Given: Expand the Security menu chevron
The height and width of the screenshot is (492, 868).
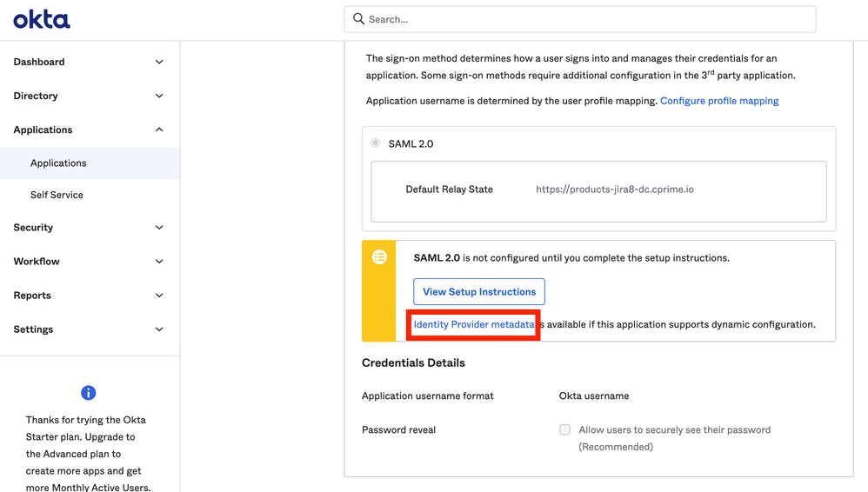Looking at the screenshot, I should pyautogui.click(x=159, y=228).
